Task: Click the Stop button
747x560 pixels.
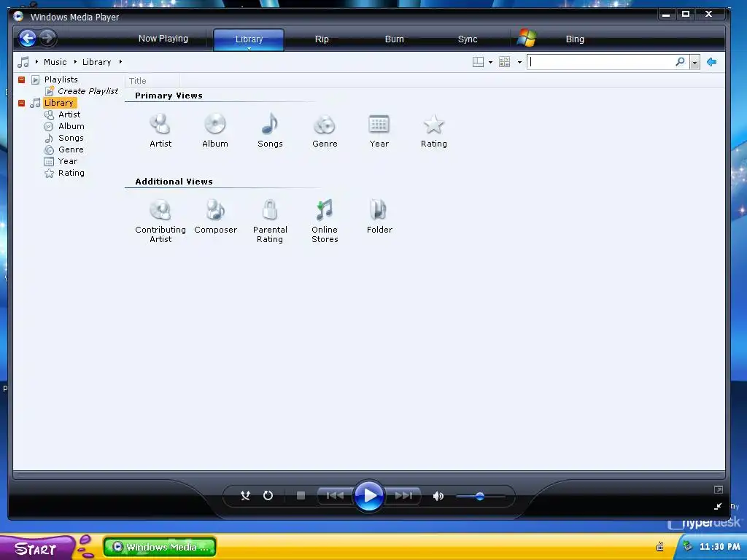Action: coord(301,496)
